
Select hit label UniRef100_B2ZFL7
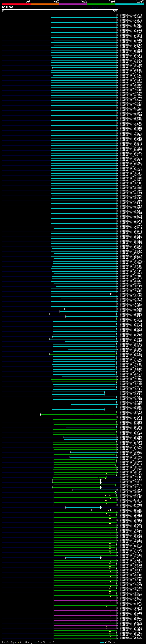tap(131, 45)
